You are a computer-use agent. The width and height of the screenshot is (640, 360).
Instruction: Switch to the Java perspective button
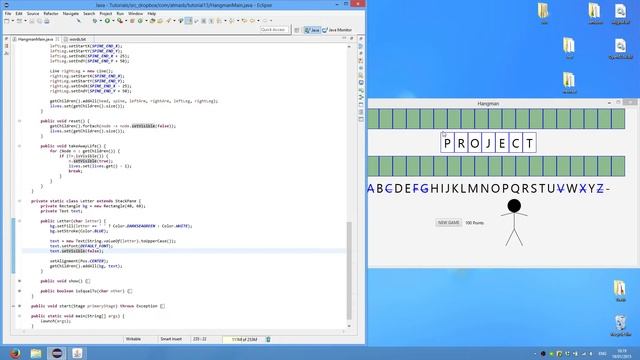coord(312,30)
